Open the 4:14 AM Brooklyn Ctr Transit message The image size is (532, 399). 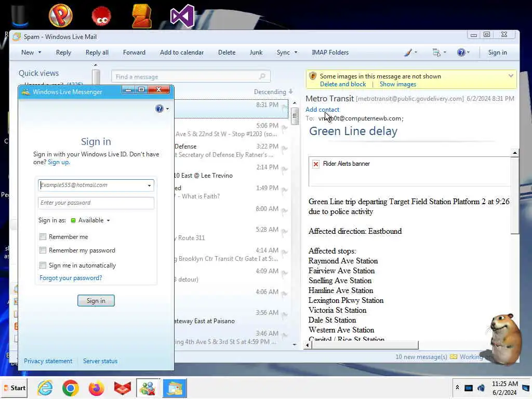pyautogui.click(x=231, y=255)
